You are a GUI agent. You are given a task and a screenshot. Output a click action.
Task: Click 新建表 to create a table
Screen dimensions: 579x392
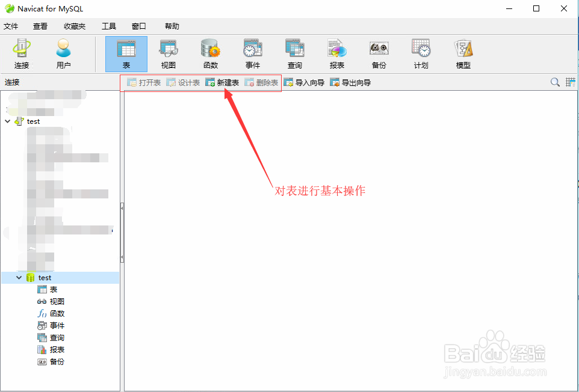click(222, 82)
